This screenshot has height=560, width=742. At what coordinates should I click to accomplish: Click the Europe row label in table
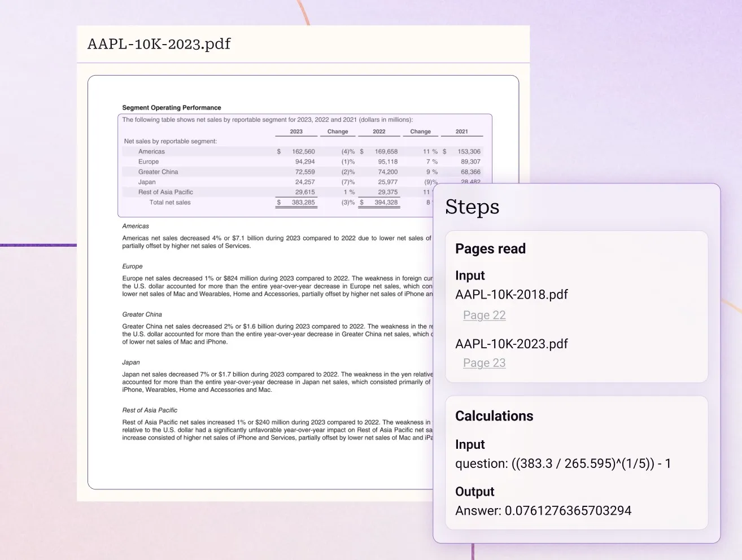[x=149, y=162]
